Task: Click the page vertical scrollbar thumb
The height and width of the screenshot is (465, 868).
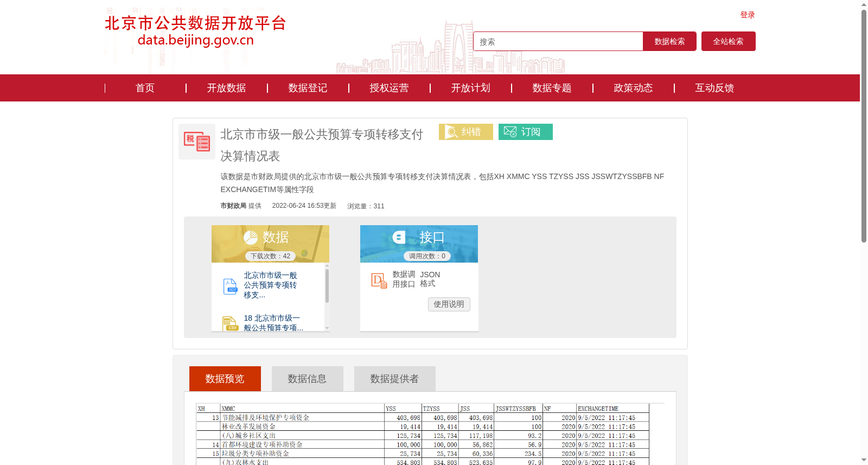Action: coord(864,126)
